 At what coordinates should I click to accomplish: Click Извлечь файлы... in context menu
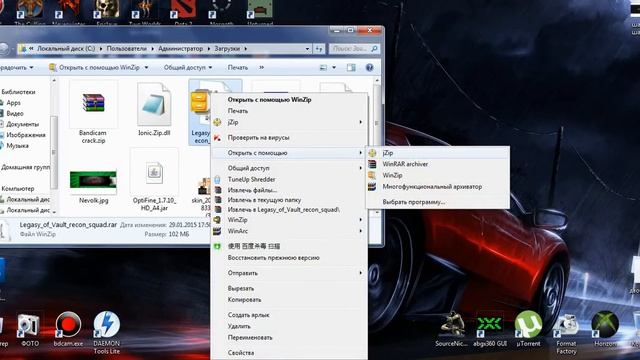click(x=289, y=190)
